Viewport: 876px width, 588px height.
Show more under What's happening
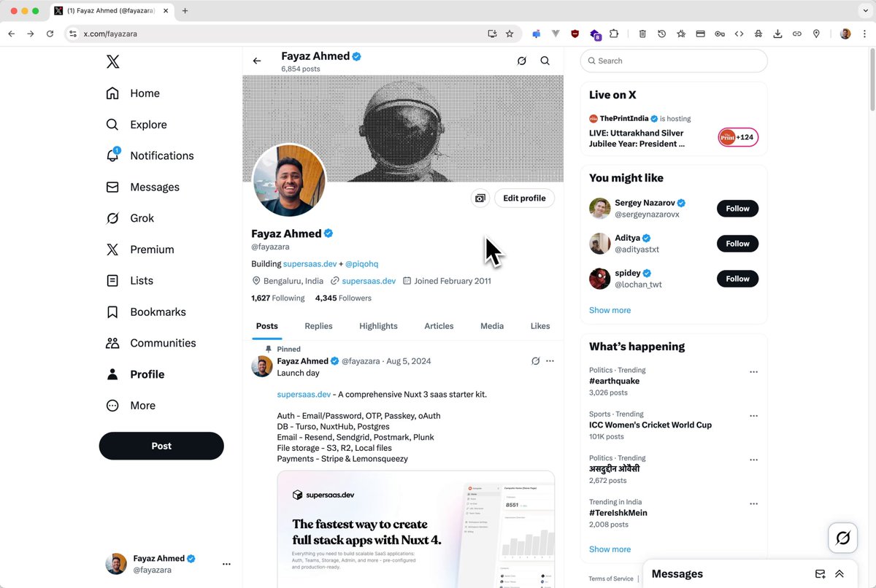[x=610, y=549]
